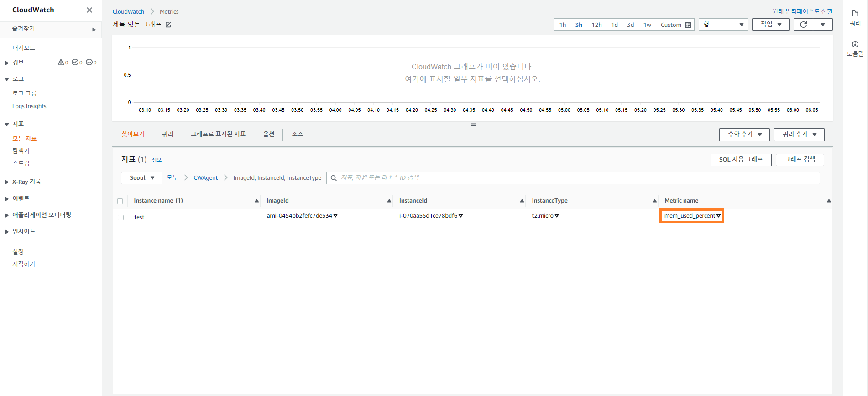Image resolution: width=868 pixels, height=396 pixels.
Task: Edit the untitled graph name pencil icon
Action: pos(168,25)
